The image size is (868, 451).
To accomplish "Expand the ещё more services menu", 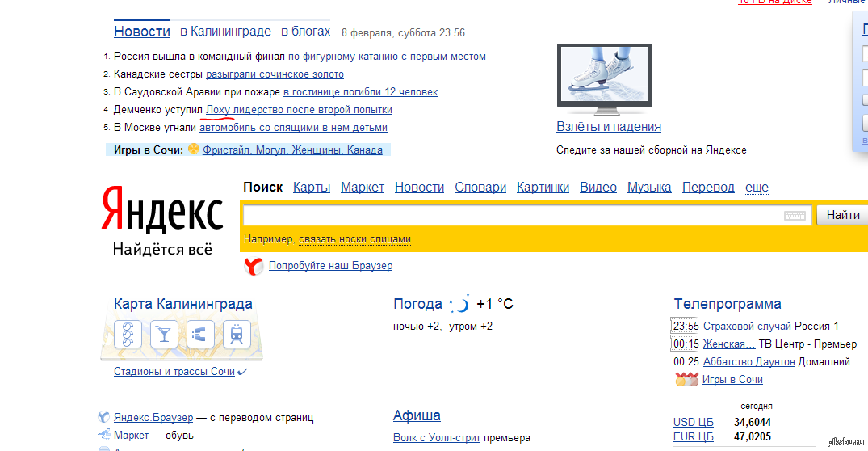I will coord(757,188).
